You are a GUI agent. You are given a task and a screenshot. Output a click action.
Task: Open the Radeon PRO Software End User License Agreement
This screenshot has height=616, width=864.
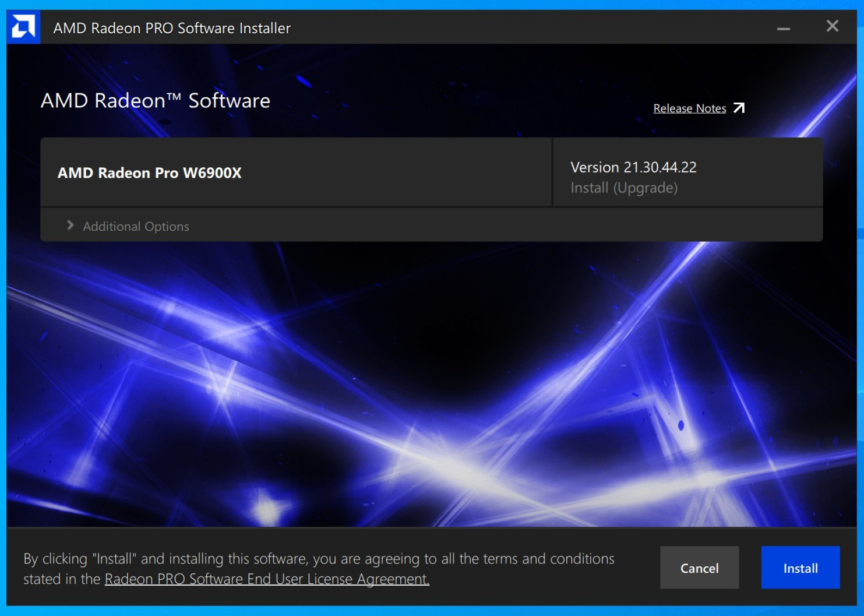tap(266, 579)
